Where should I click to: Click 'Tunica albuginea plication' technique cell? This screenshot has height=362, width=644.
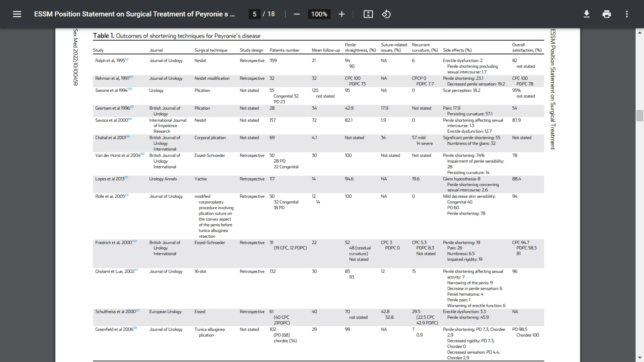210,332
